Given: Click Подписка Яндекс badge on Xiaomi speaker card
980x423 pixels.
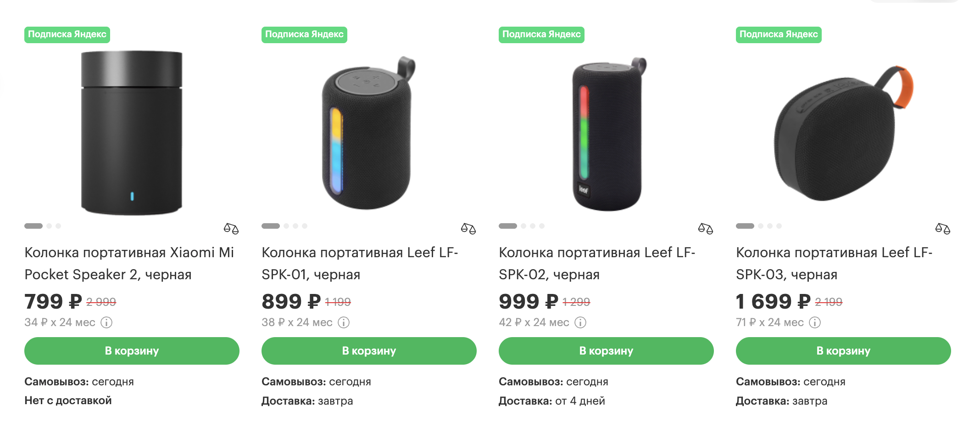Looking at the screenshot, I should 67,34.
